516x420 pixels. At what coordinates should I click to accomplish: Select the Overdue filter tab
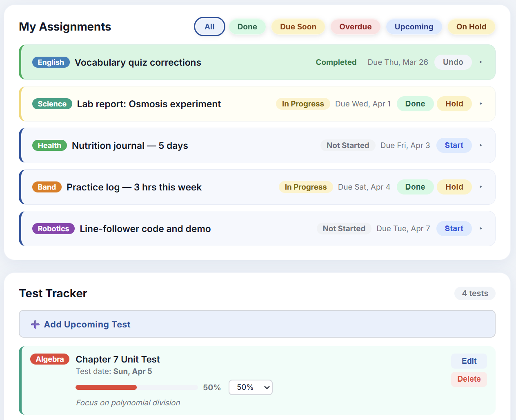355,27
